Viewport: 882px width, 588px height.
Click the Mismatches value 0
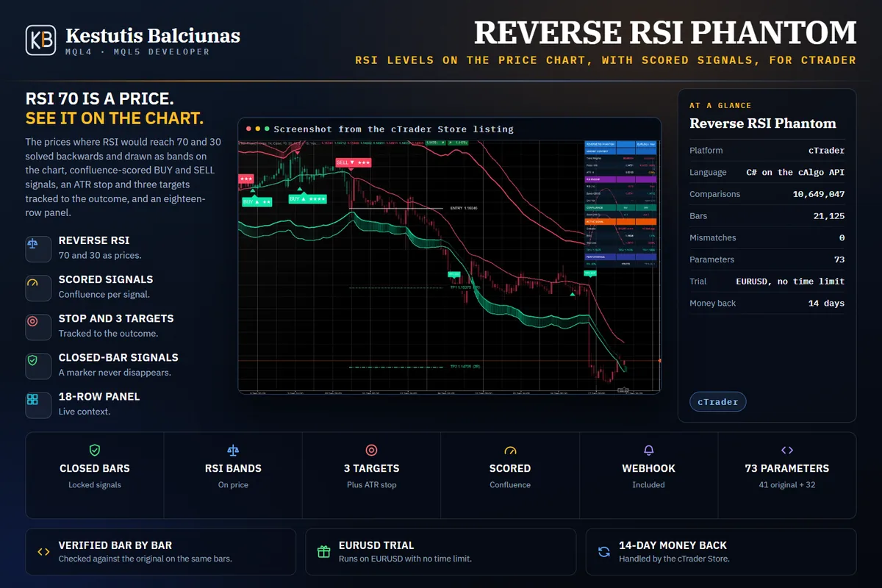tap(842, 238)
